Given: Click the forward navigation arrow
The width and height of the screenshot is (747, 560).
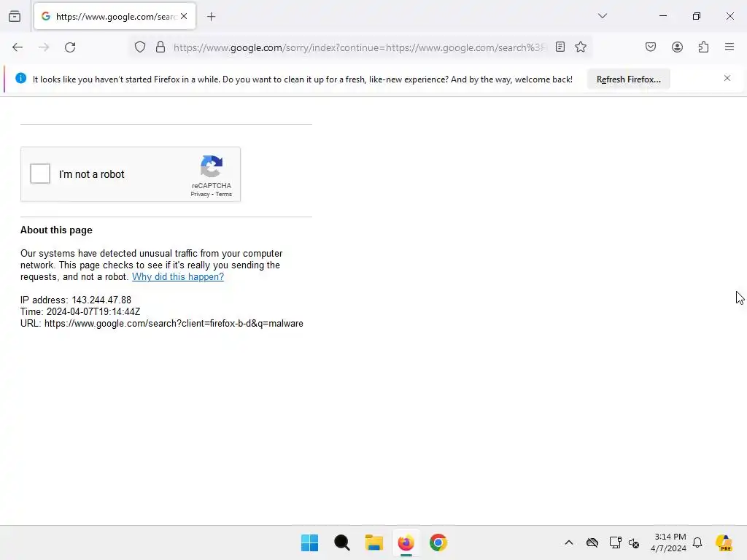Looking at the screenshot, I should [x=44, y=47].
